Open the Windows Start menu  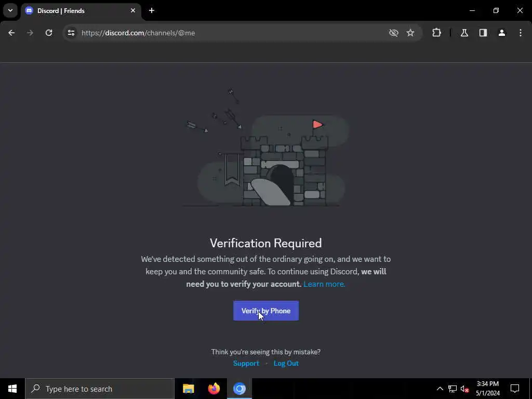tap(12, 389)
